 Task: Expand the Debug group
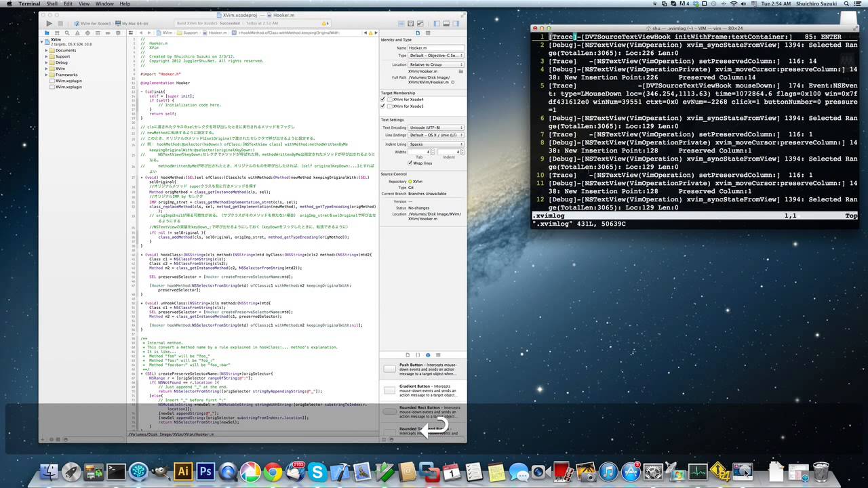47,62
